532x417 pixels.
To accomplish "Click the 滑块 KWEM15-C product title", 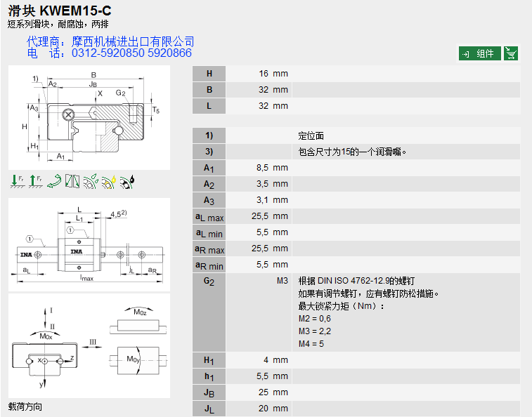I will [60, 11].
